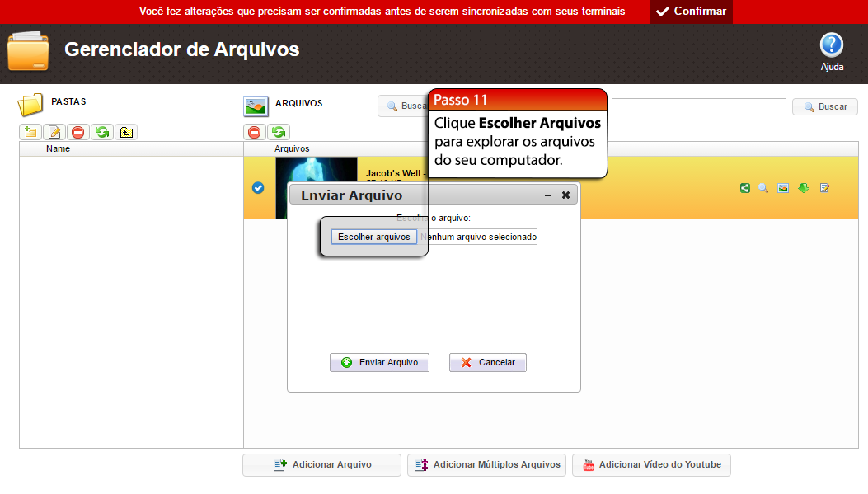Click the move-up folder icon
This screenshot has height=494, width=868.
[x=125, y=132]
